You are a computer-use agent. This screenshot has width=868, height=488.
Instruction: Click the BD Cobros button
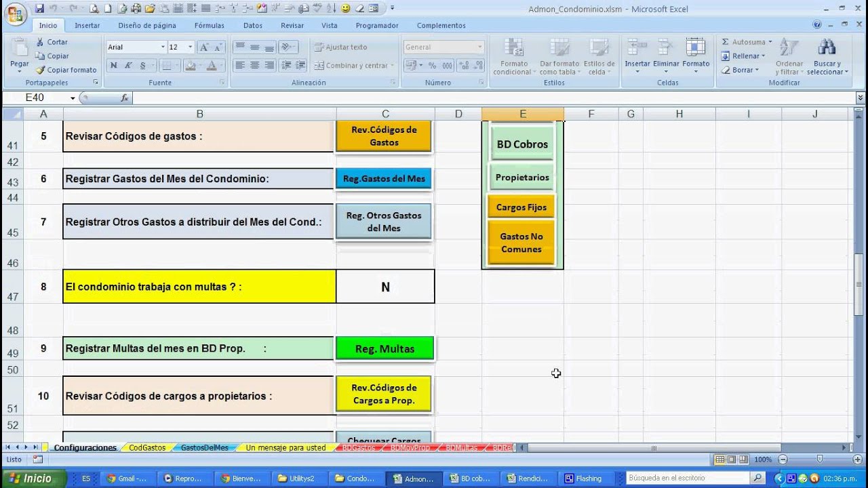pyautogui.click(x=522, y=144)
